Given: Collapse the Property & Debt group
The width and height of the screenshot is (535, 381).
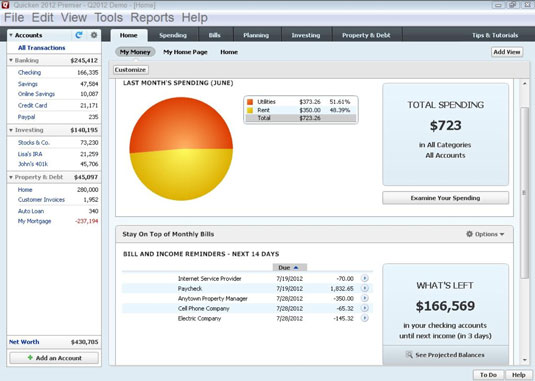Looking at the screenshot, I should (11, 177).
